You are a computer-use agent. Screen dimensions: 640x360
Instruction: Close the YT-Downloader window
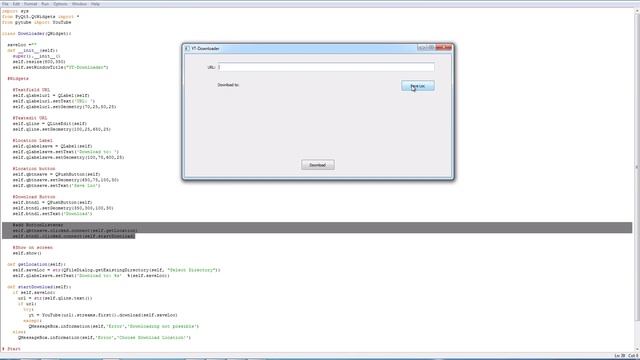(x=444, y=47)
